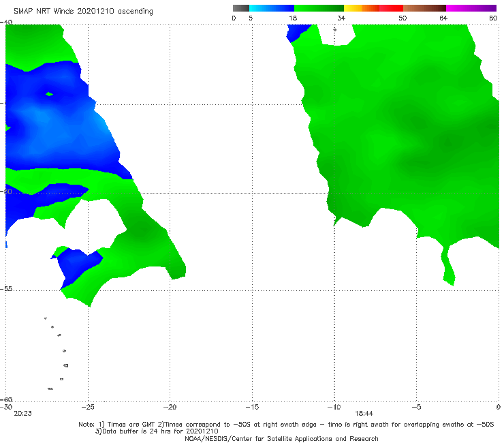
Task: Click the cyan-blue segment of the color bar
Action: click(x=272, y=8)
